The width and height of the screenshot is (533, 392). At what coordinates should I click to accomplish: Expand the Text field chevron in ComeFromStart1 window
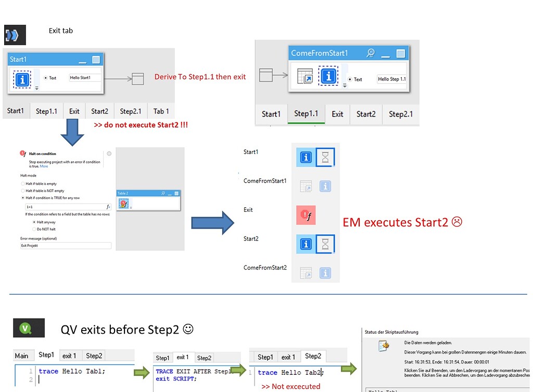pos(345,85)
